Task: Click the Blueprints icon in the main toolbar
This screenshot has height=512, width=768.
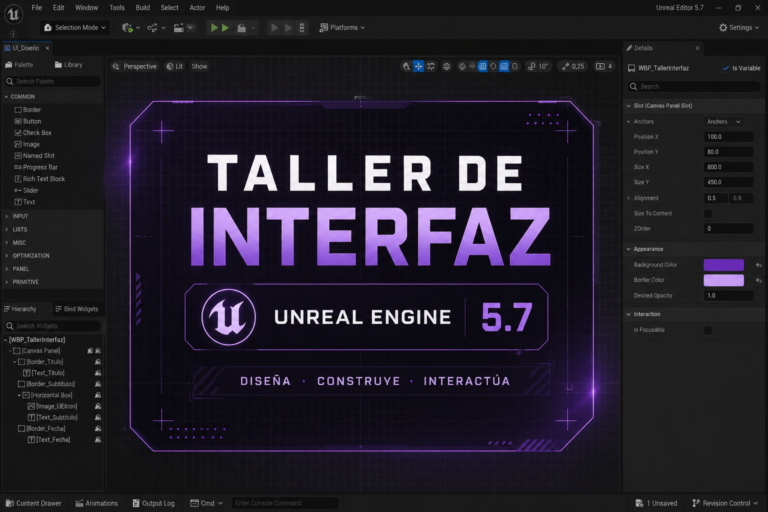Action: [x=152, y=28]
